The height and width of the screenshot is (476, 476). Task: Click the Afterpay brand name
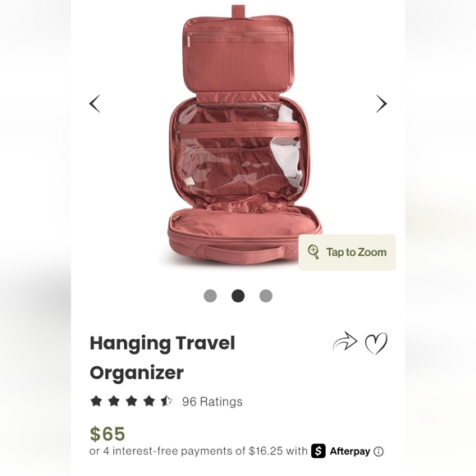[350, 451]
